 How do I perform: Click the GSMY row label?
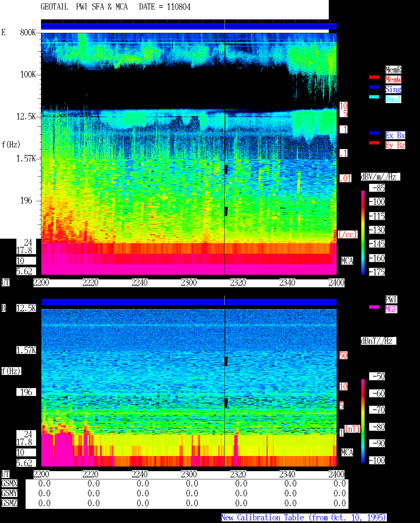(x=9, y=493)
